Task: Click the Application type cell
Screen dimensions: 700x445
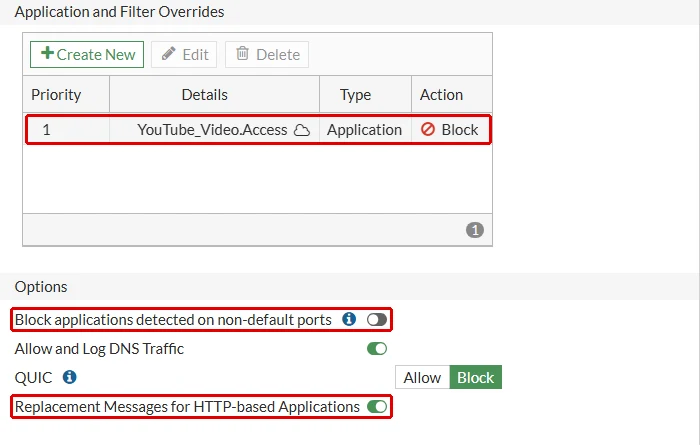Action: pyautogui.click(x=365, y=130)
